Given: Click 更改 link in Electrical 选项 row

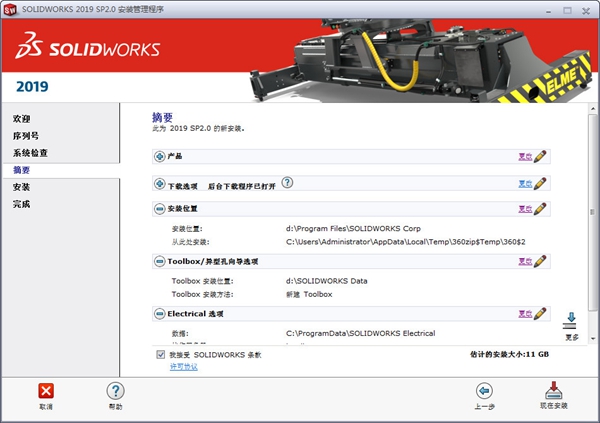Looking at the screenshot, I should point(525,314).
